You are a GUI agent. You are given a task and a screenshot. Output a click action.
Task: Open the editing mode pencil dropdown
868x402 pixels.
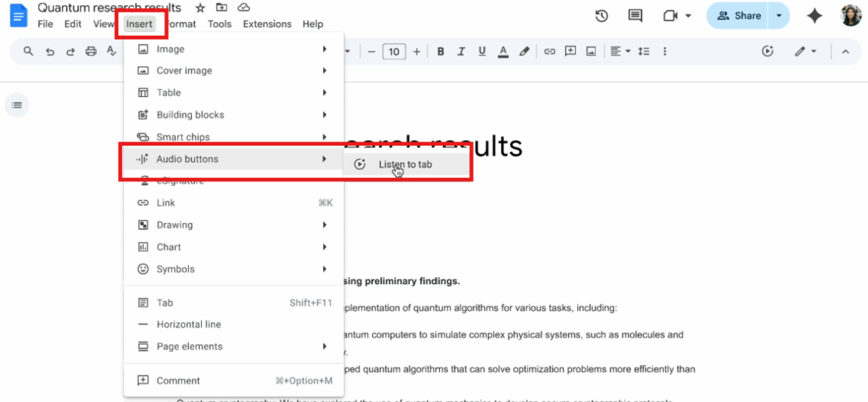pos(805,52)
